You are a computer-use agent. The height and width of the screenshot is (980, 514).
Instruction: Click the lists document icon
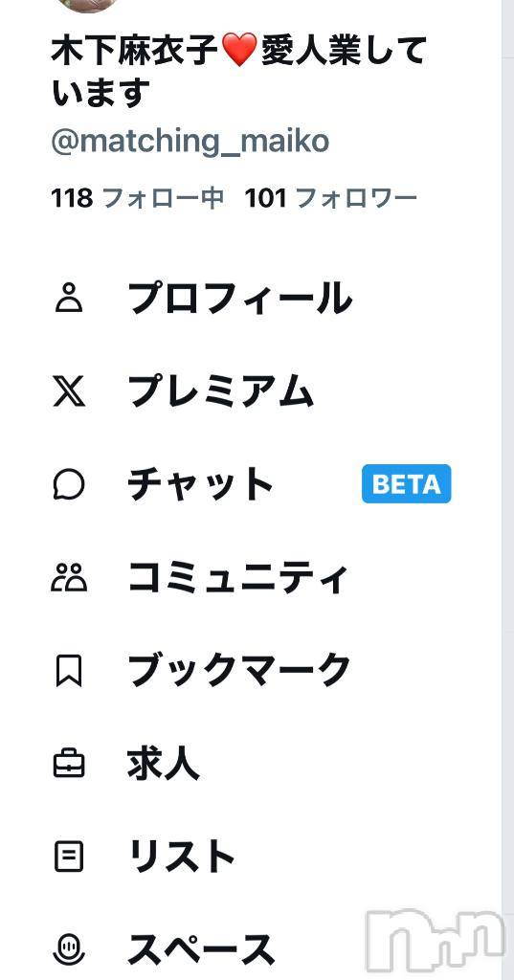click(69, 857)
